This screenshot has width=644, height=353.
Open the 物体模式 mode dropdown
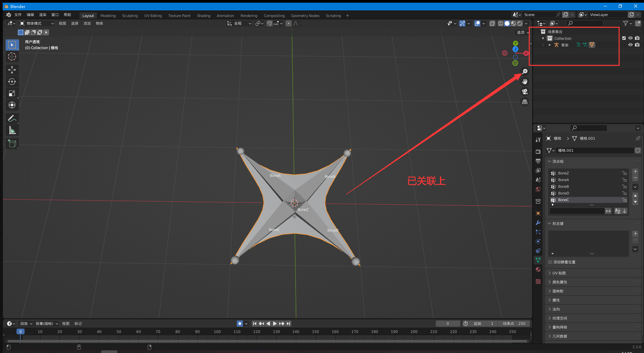(37, 23)
